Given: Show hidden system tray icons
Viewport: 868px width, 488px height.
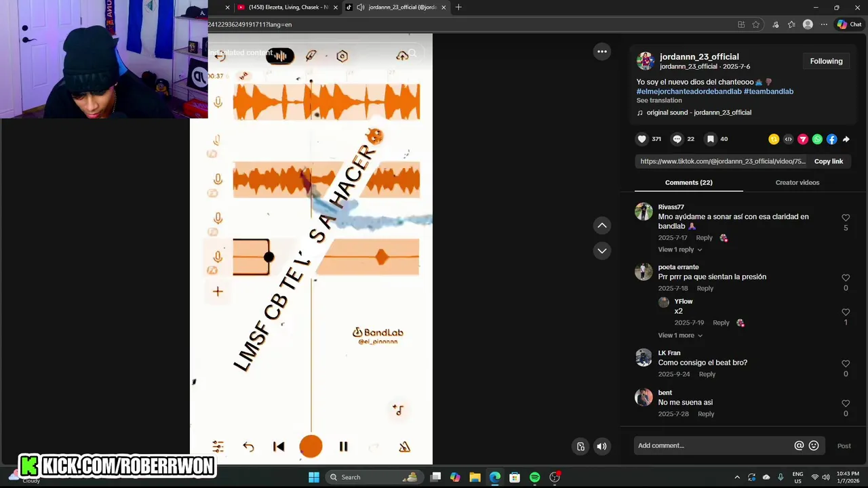Looking at the screenshot, I should pos(737,477).
